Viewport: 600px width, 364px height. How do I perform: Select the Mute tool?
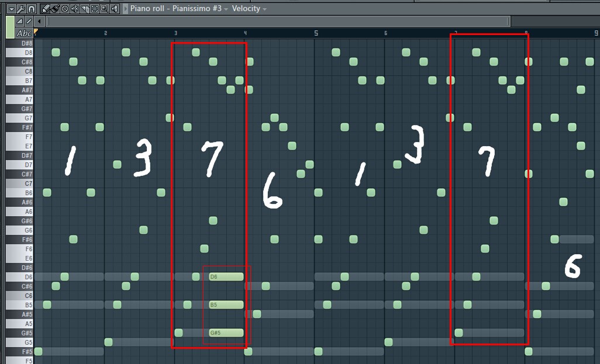click(75, 9)
